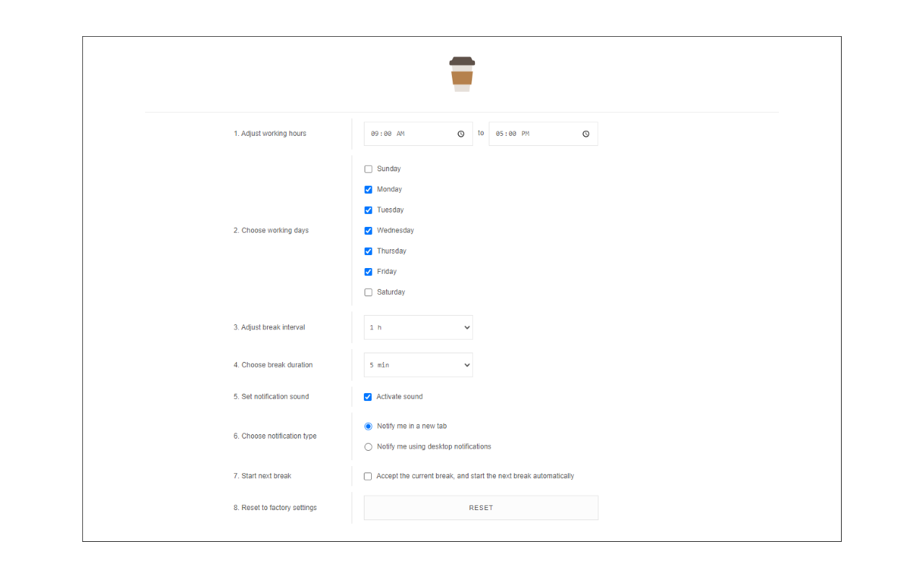Select the desktop notifications option
The width and height of the screenshot is (924, 578).
(x=368, y=447)
